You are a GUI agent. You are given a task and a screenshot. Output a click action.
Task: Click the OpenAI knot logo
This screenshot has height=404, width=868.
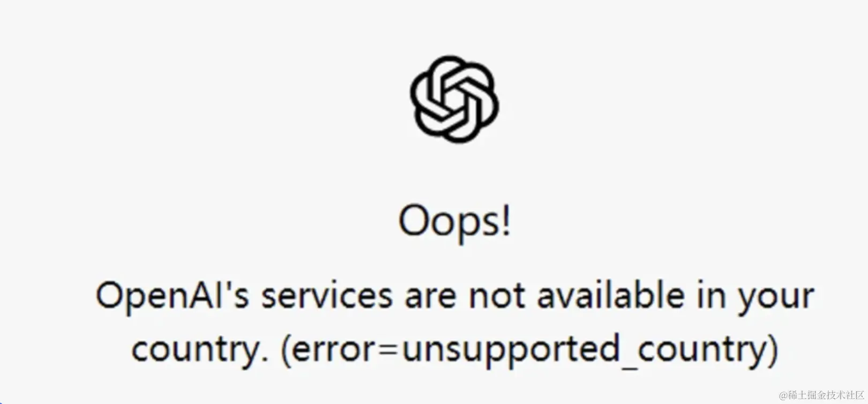pyautogui.click(x=454, y=99)
